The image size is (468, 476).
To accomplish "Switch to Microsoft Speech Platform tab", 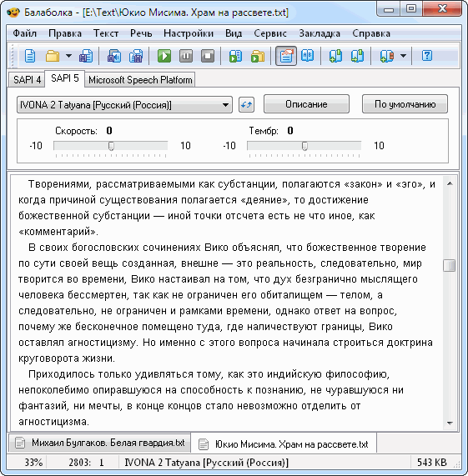I will tap(140, 80).
